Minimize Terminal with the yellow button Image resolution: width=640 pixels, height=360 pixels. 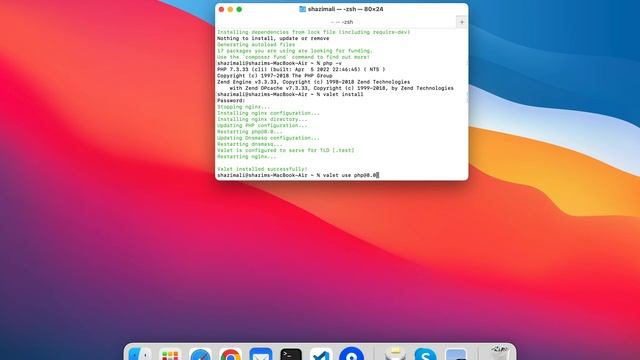click(x=230, y=9)
